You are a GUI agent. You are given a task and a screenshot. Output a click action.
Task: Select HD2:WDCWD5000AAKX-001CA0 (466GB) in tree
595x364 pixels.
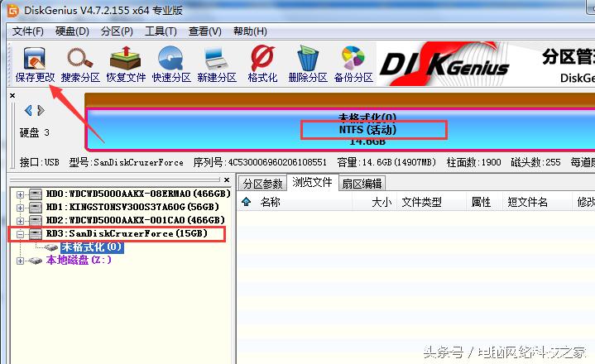pos(135,220)
